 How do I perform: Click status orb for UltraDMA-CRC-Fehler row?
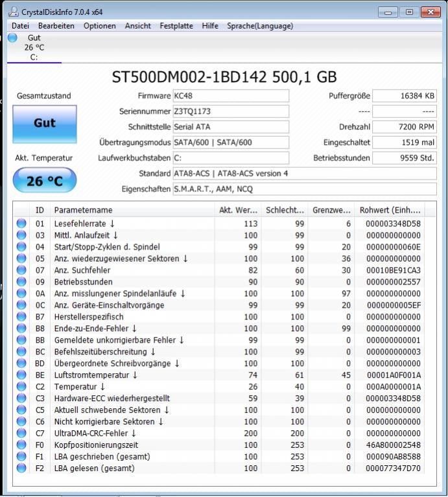[21, 433]
